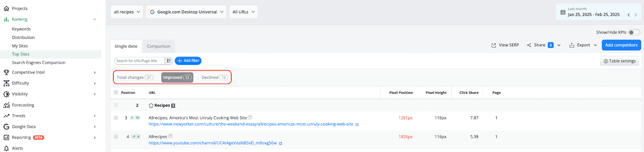Viewport: 644px width, 152px height.
Task: Click the share icon next to the Share label
Action: click(x=529, y=45)
